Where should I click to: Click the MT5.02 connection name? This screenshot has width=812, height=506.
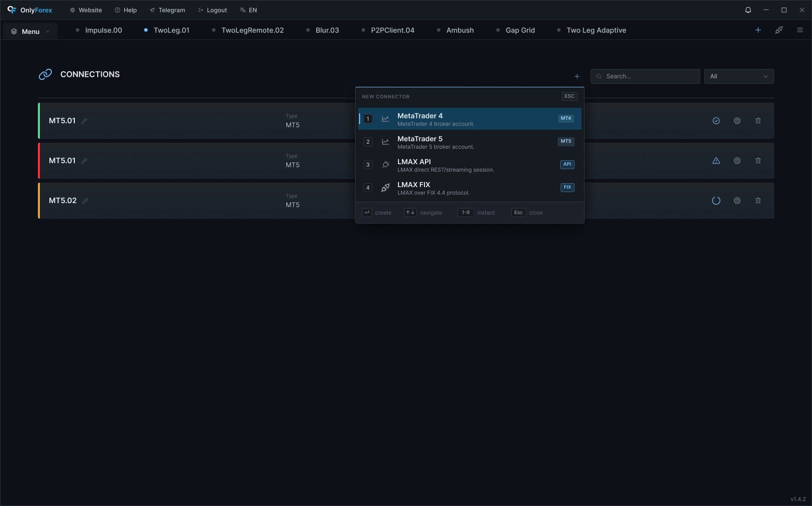[x=63, y=201]
